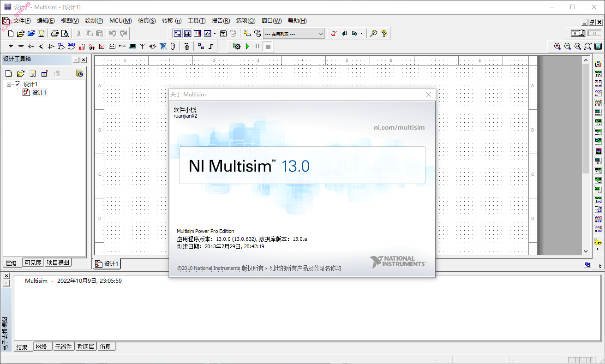Open the Interactive simulation settings gear icon

tap(237, 46)
